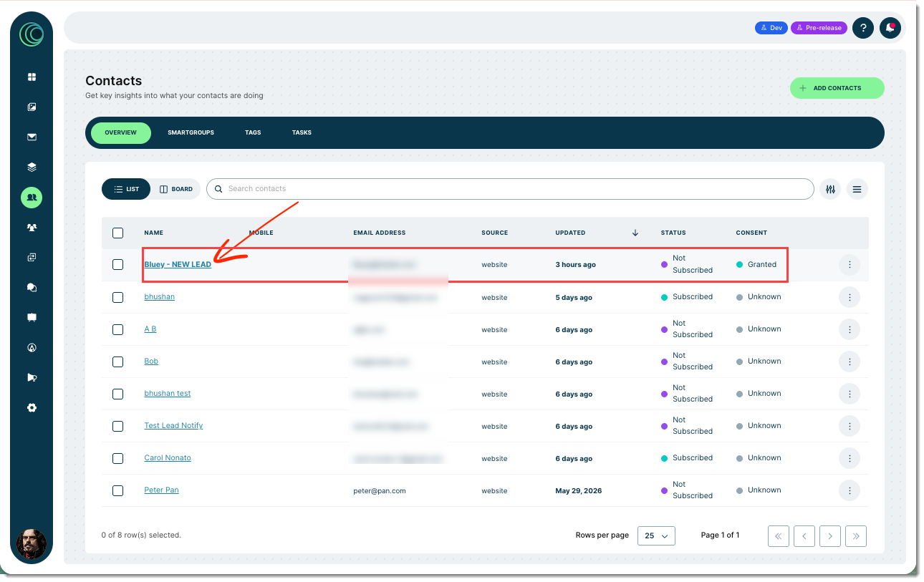Check the Bob row checkbox
The height and width of the screenshot is (582, 924).
pos(118,362)
